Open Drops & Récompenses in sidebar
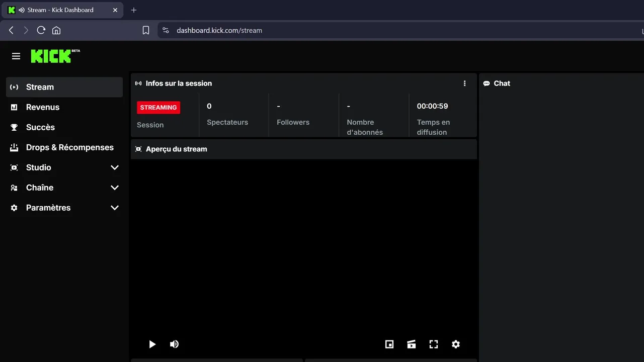Viewport: 644px width, 362px height. [64, 147]
